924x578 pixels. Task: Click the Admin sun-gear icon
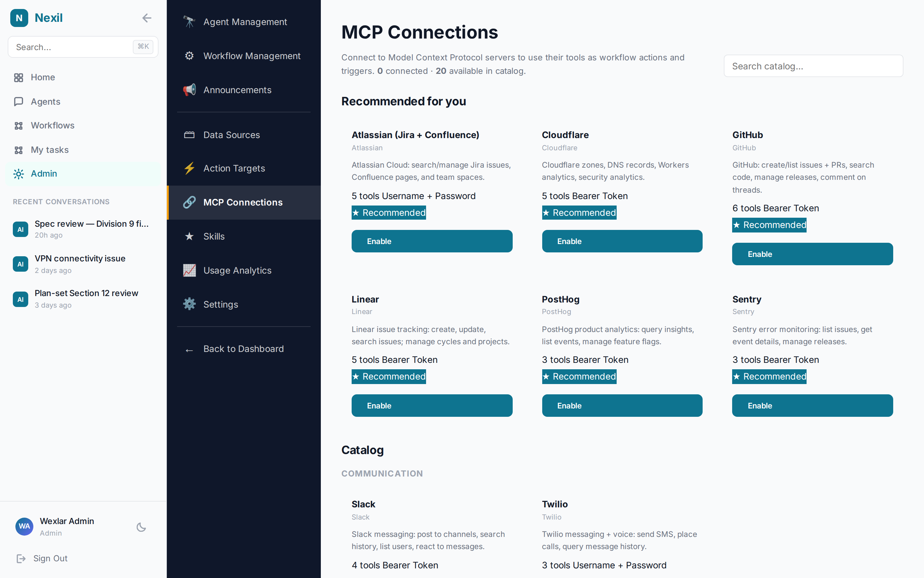19,174
